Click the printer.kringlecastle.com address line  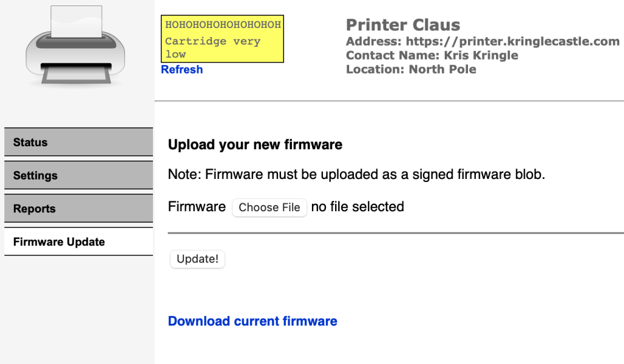pos(483,41)
